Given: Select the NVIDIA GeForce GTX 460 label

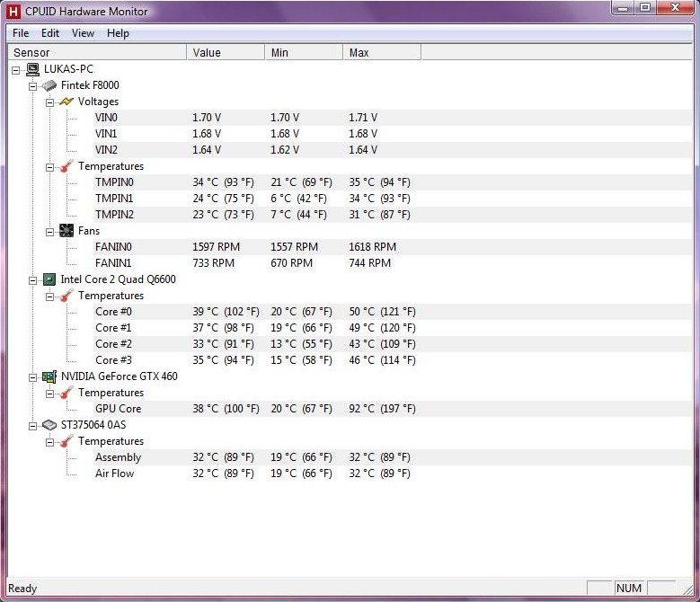Looking at the screenshot, I should pyautogui.click(x=120, y=376).
